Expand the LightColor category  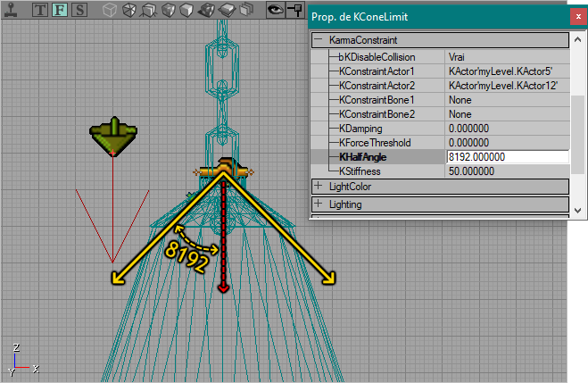tap(319, 186)
